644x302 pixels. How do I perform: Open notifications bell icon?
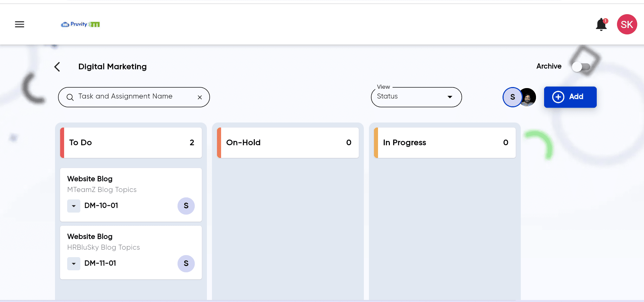click(x=601, y=25)
